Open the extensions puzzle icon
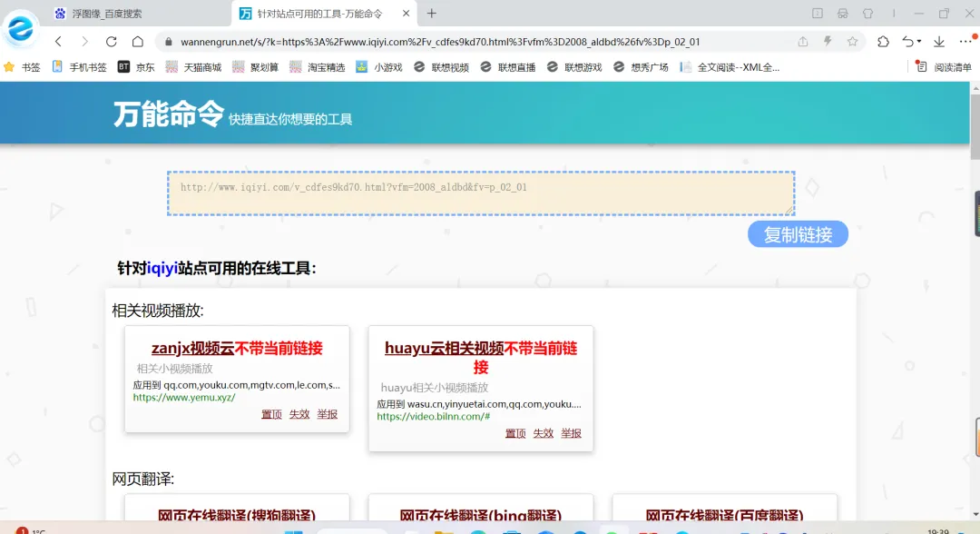980x534 pixels. [883, 42]
